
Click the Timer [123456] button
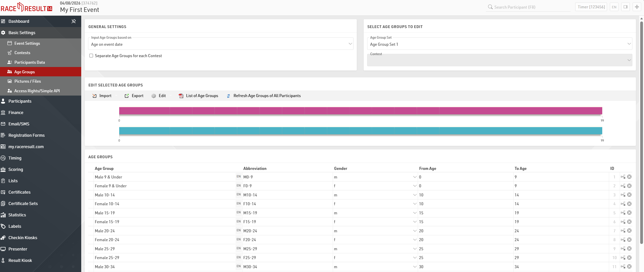(x=591, y=7)
